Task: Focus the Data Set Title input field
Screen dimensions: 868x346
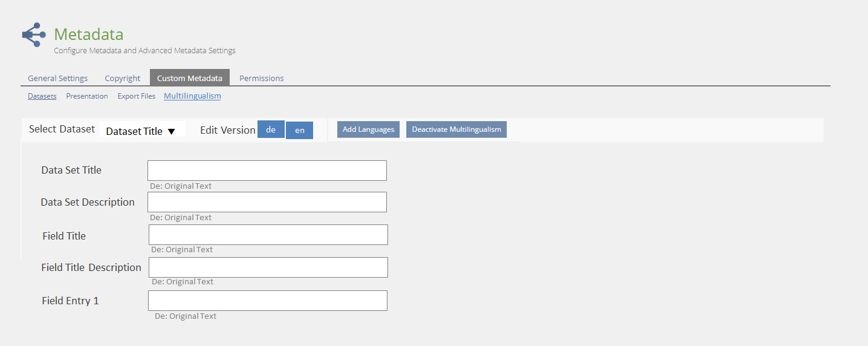Action: [267, 171]
